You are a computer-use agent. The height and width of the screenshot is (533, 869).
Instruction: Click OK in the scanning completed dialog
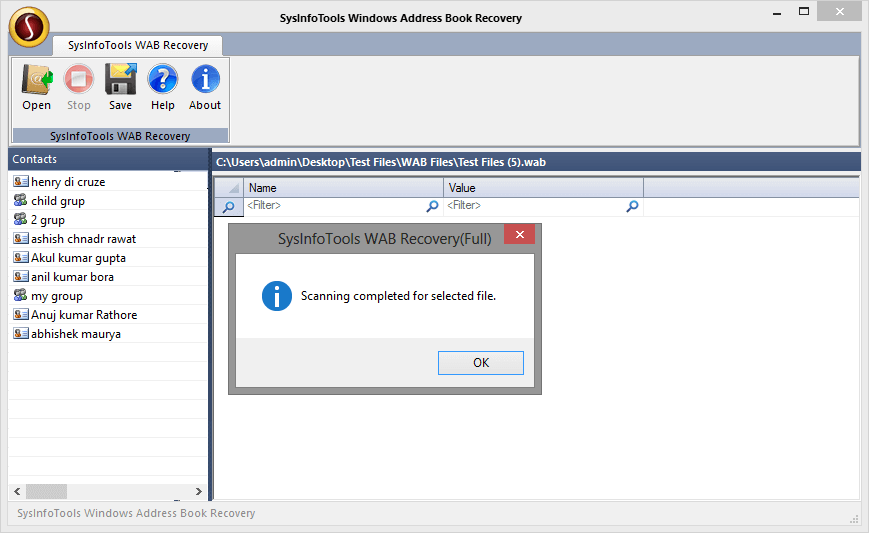[480, 362]
